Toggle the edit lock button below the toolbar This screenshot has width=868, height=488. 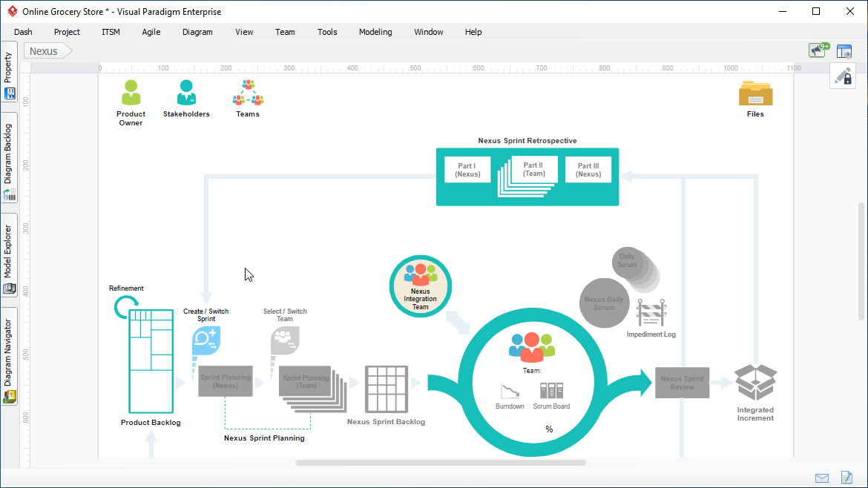click(x=843, y=76)
